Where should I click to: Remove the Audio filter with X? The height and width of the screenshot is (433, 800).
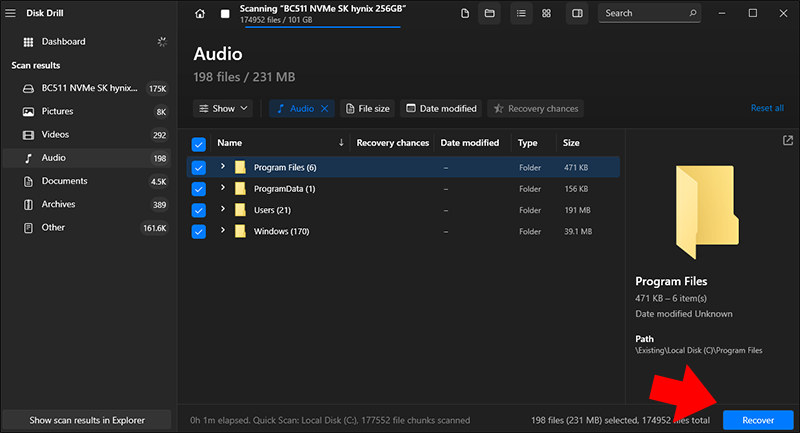(324, 108)
